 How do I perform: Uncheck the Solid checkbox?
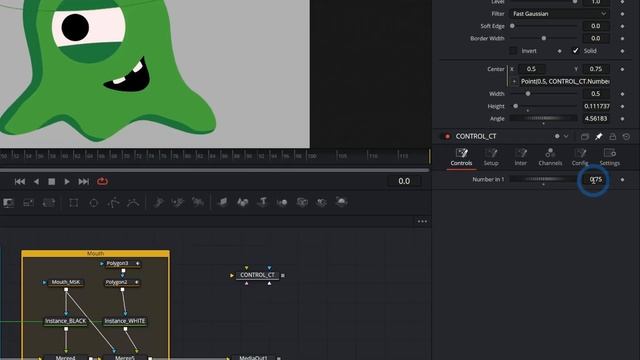(576, 51)
